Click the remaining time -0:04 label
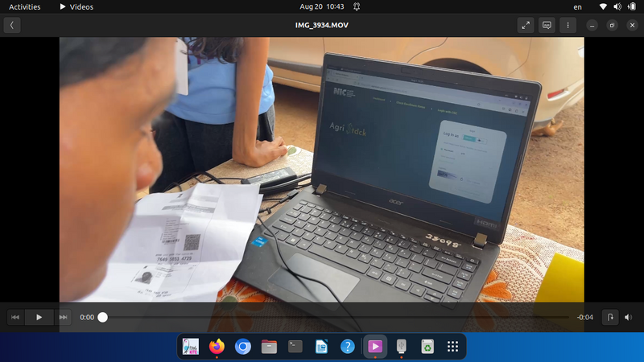644x362 pixels. point(585,317)
